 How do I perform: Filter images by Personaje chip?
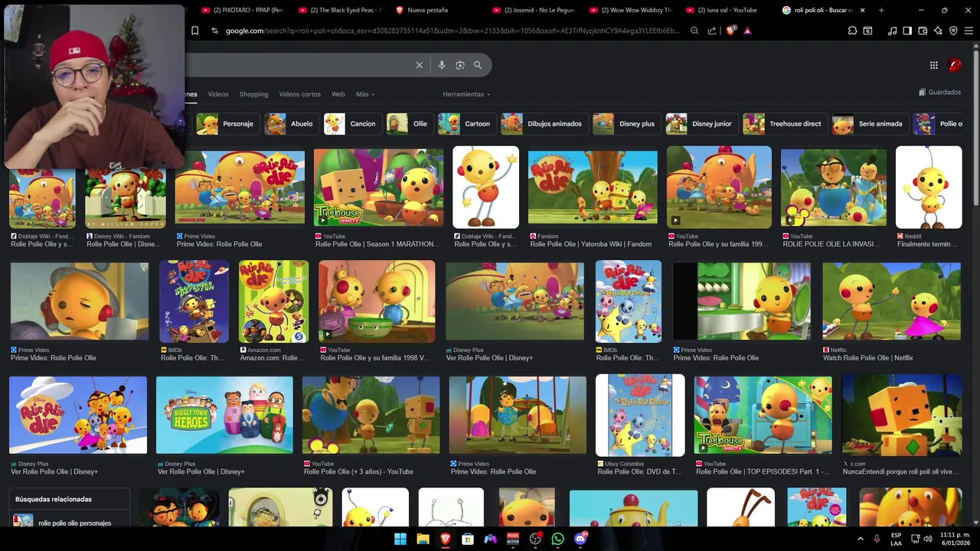click(x=228, y=124)
